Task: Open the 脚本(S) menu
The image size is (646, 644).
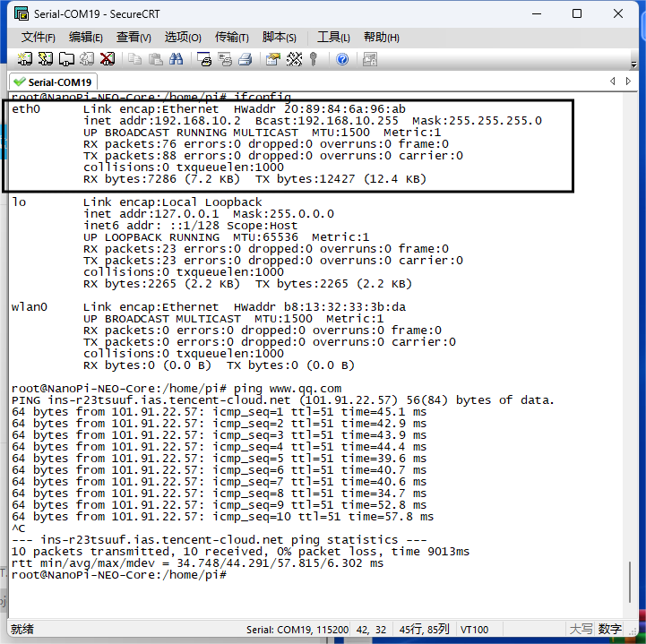Action: [x=279, y=38]
